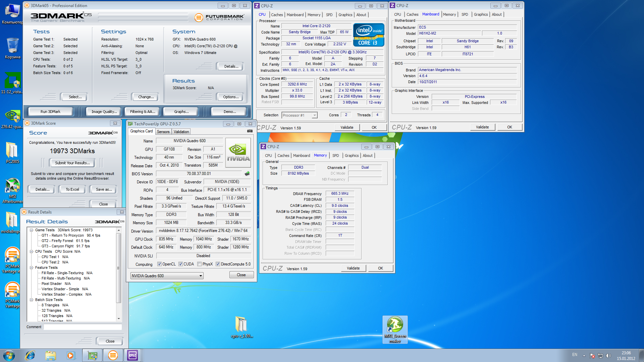
Task: Switch to 3DMark05 taskbar button
Action: (x=113, y=355)
